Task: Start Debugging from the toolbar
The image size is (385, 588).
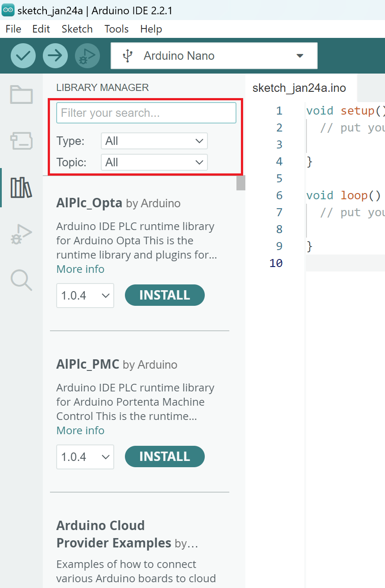Action: coord(87,56)
